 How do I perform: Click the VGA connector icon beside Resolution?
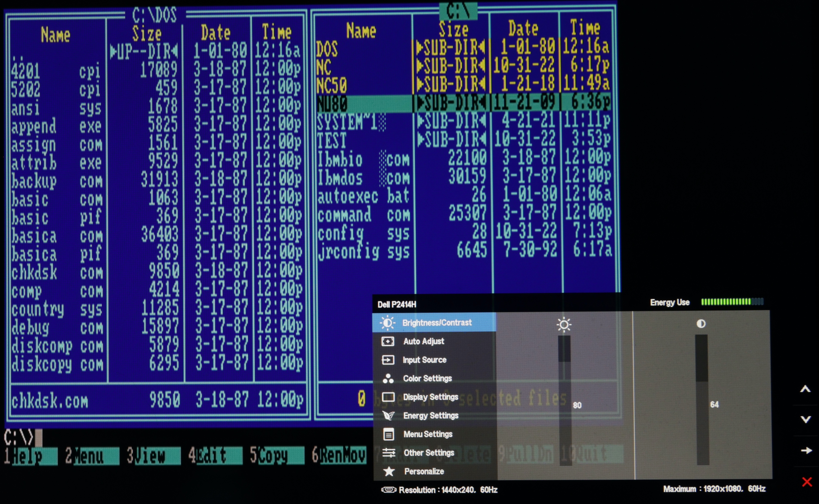[x=389, y=490]
